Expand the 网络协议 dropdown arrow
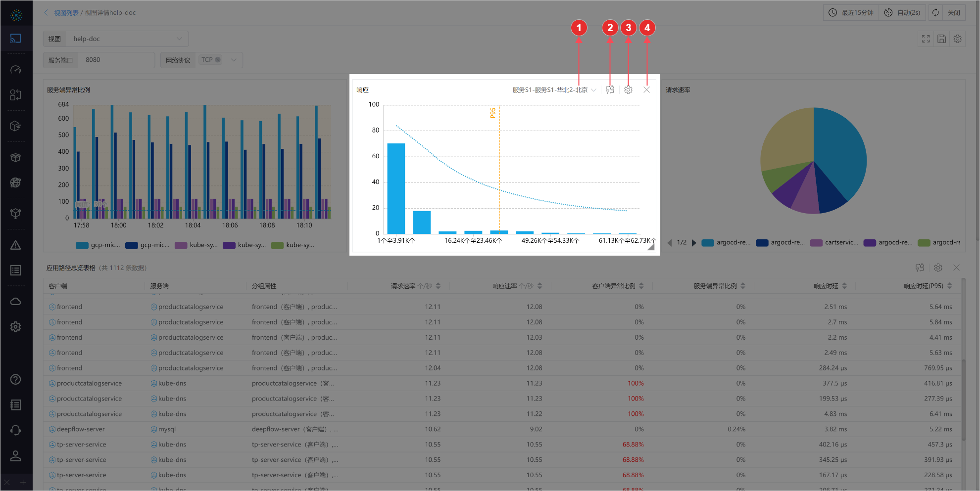Image resolution: width=980 pixels, height=491 pixels. tap(234, 60)
